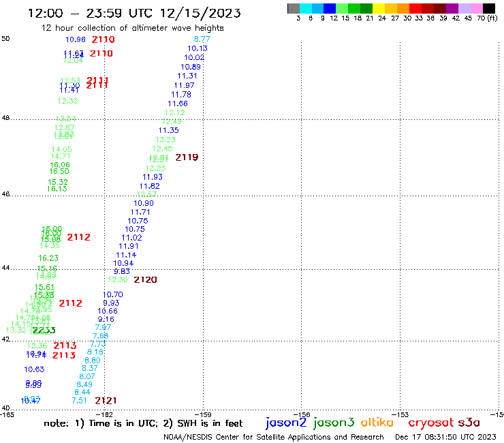Click the 11.82 wave height value

pos(149,186)
